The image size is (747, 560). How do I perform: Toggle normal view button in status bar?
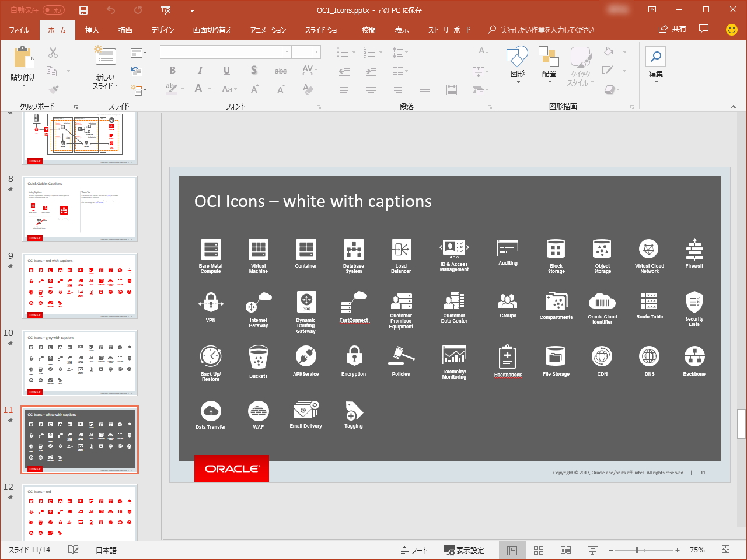pyautogui.click(x=512, y=550)
